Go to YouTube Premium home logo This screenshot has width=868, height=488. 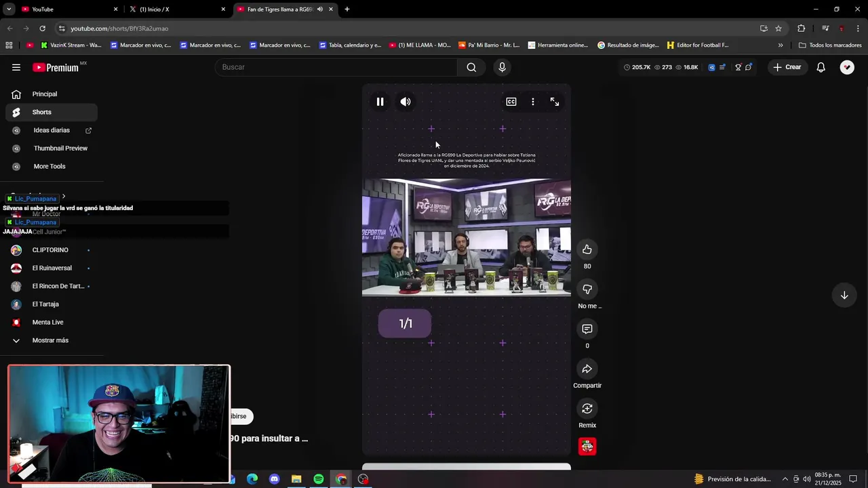56,67
